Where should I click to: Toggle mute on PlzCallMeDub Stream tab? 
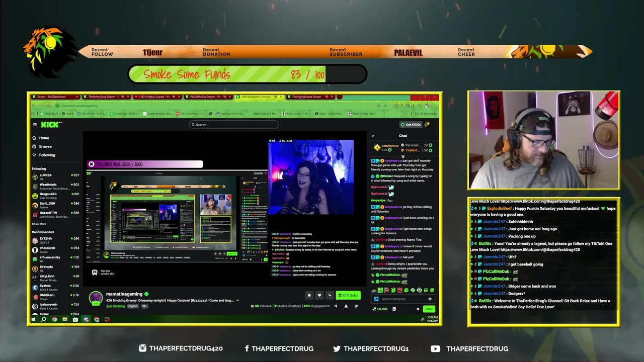[225, 97]
